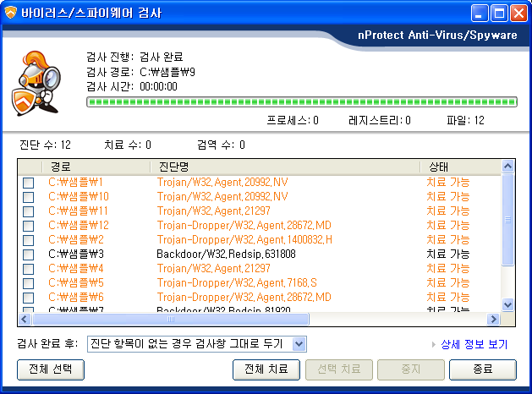Open the 검사 완료 후 dropdown

(299, 344)
